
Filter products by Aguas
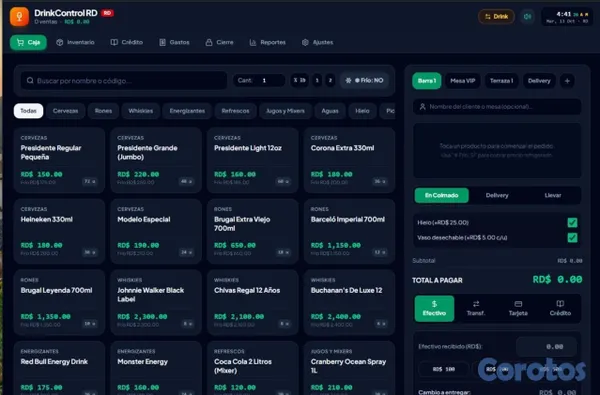click(330, 111)
